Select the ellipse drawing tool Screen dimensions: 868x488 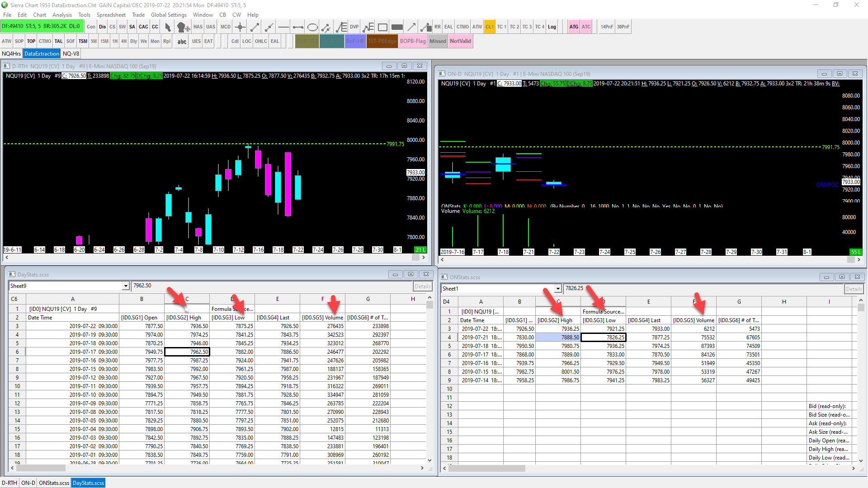click(312, 27)
